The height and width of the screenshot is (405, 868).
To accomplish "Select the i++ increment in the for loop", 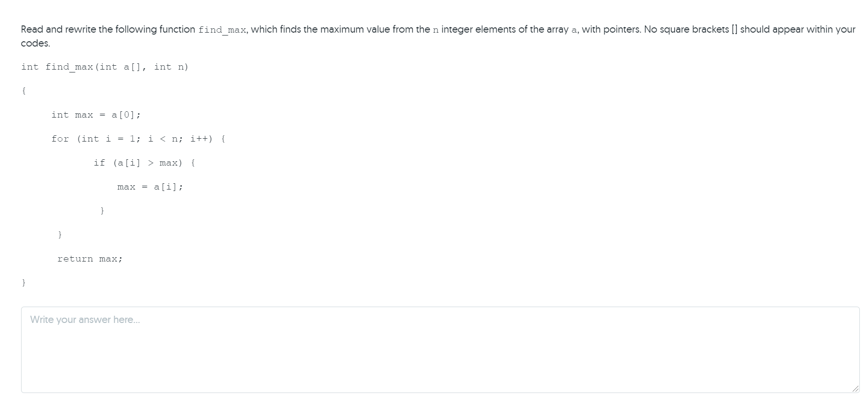I will [x=199, y=139].
